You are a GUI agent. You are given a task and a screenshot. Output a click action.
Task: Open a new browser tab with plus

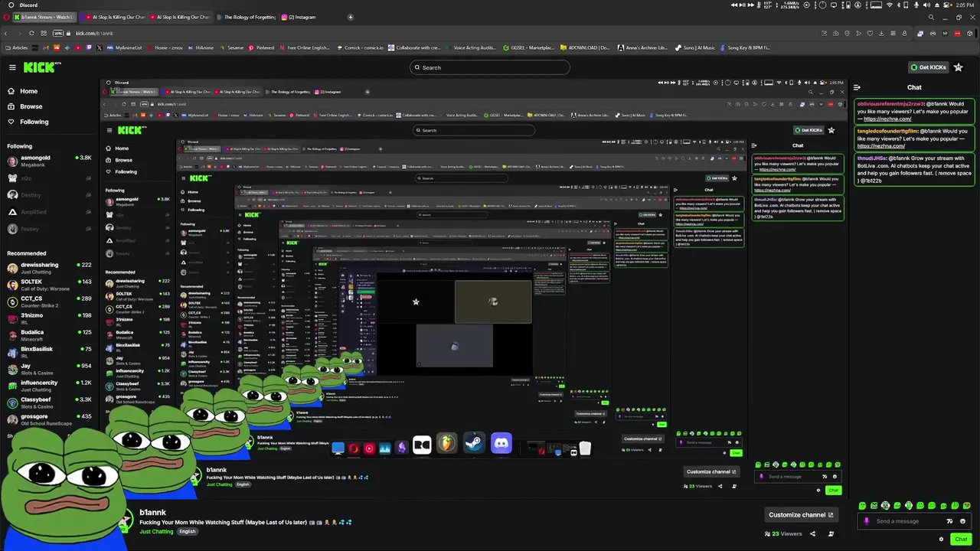pyautogui.click(x=351, y=17)
